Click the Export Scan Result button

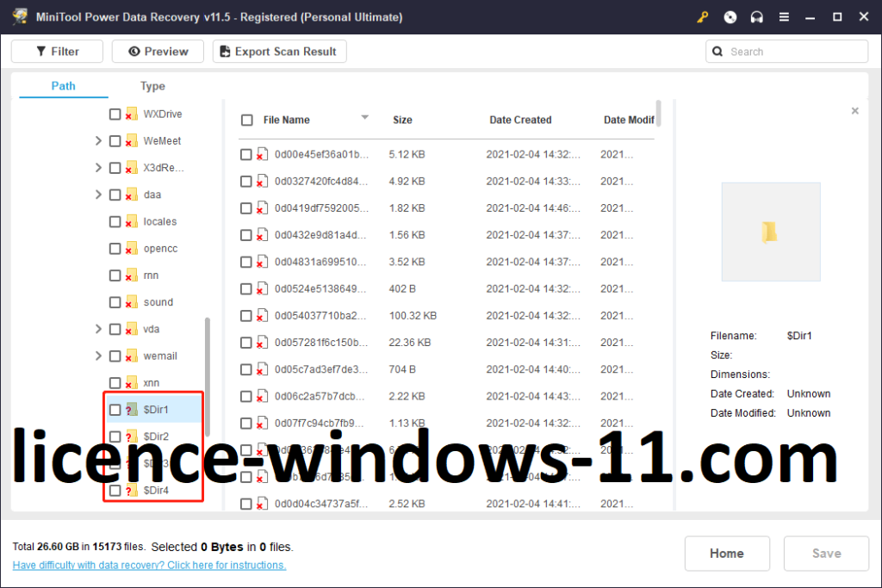coord(280,52)
